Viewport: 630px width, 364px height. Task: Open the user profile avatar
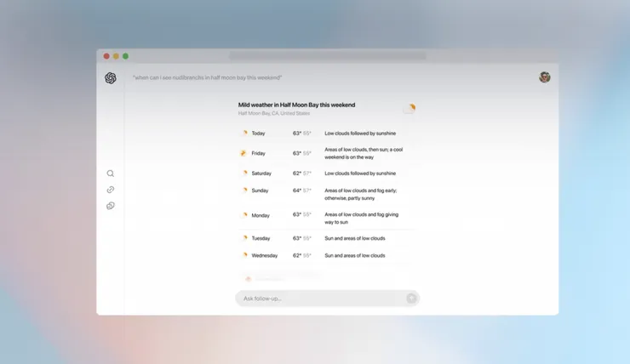[544, 77]
